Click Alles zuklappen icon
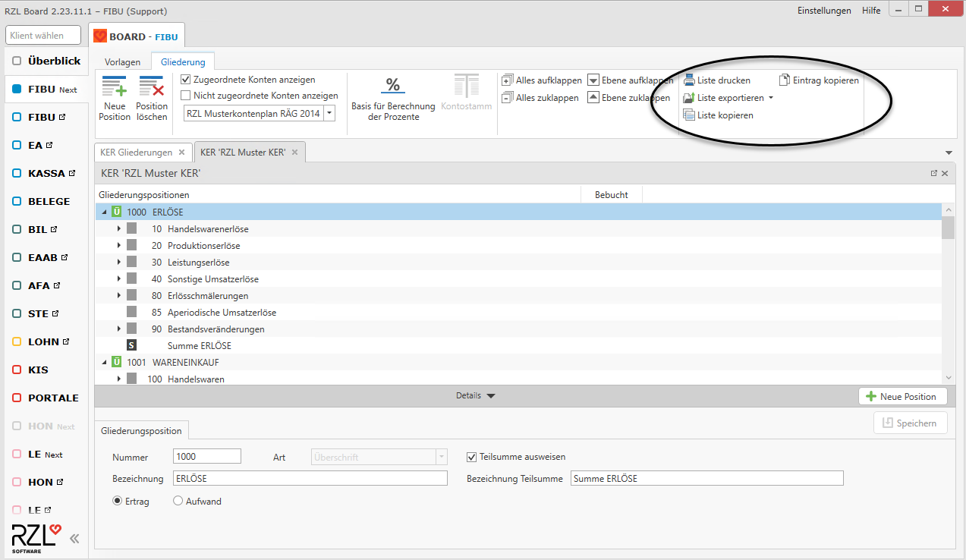The width and height of the screenshot is (966, 560). pyautogui.click(x=508, y=98)
